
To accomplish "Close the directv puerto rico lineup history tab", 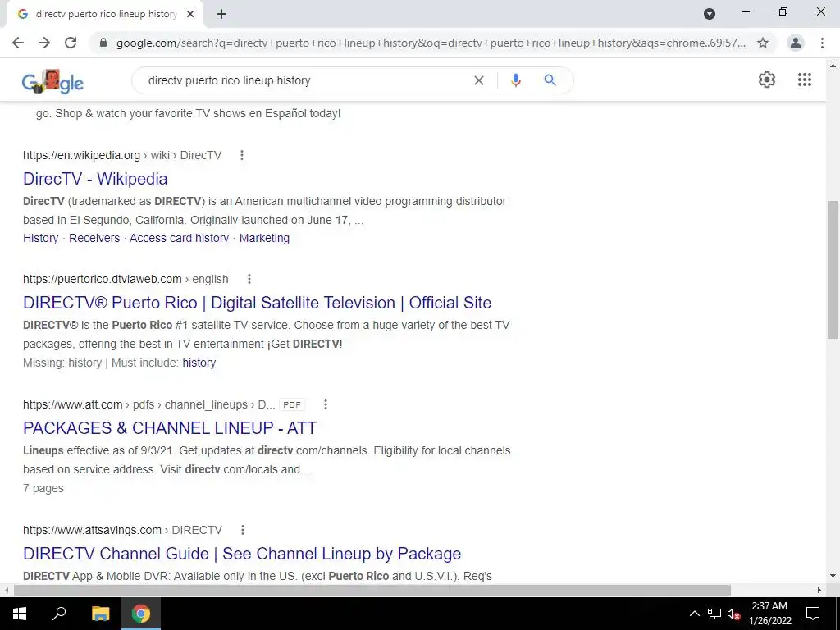I will click(x=190, y=14).
